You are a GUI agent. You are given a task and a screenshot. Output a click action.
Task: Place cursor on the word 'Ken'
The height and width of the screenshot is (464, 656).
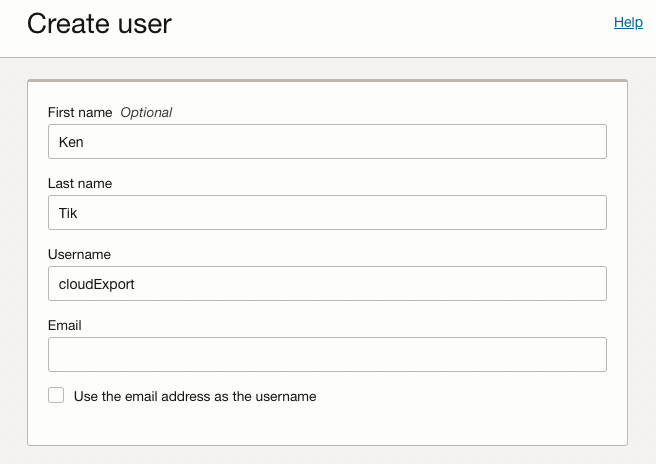pos(71,142)
